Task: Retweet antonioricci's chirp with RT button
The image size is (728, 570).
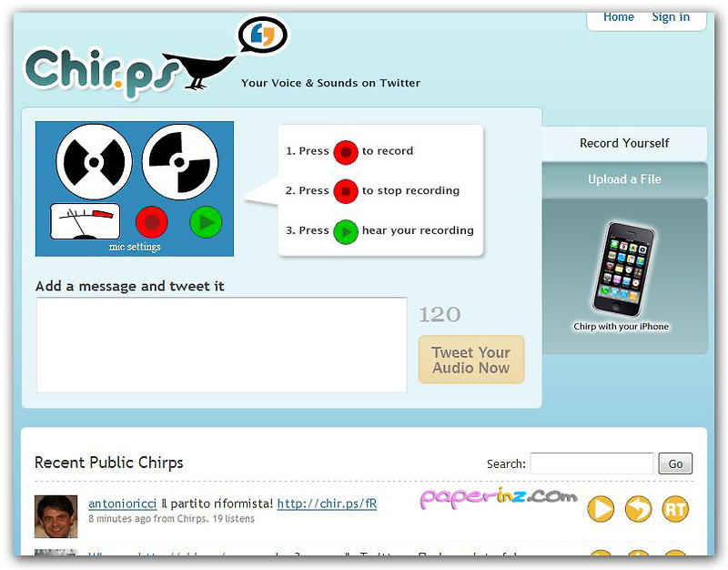Action: [675, 509]
